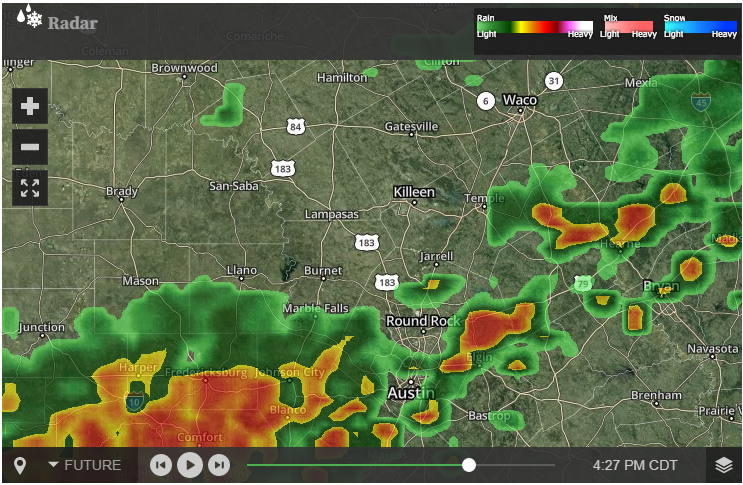Click the 4:27 PM CDT timestamp
Image resolution: width=743 pixels, height=485 pixels.
click(x=635, y=466)
